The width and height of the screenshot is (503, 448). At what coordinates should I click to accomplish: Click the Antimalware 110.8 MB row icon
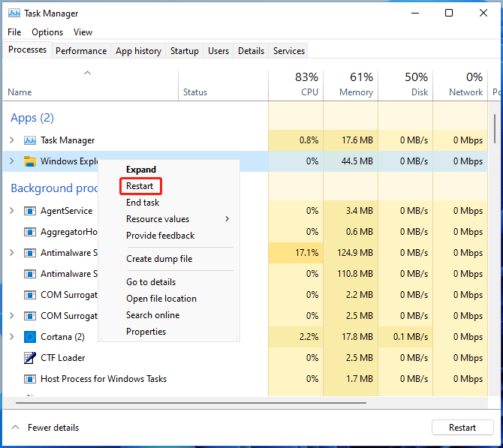30,274
